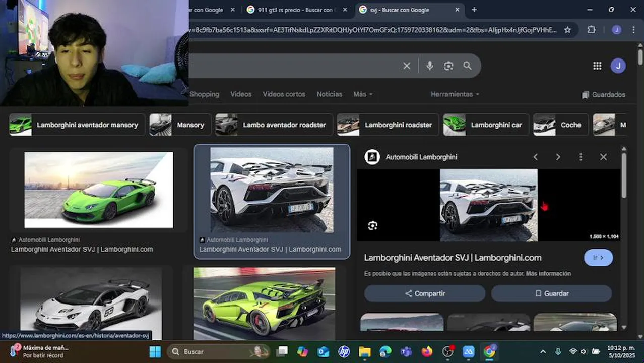Click the Windows taskbar Buscar search box

pyautogui.click(x=219, y=351)
